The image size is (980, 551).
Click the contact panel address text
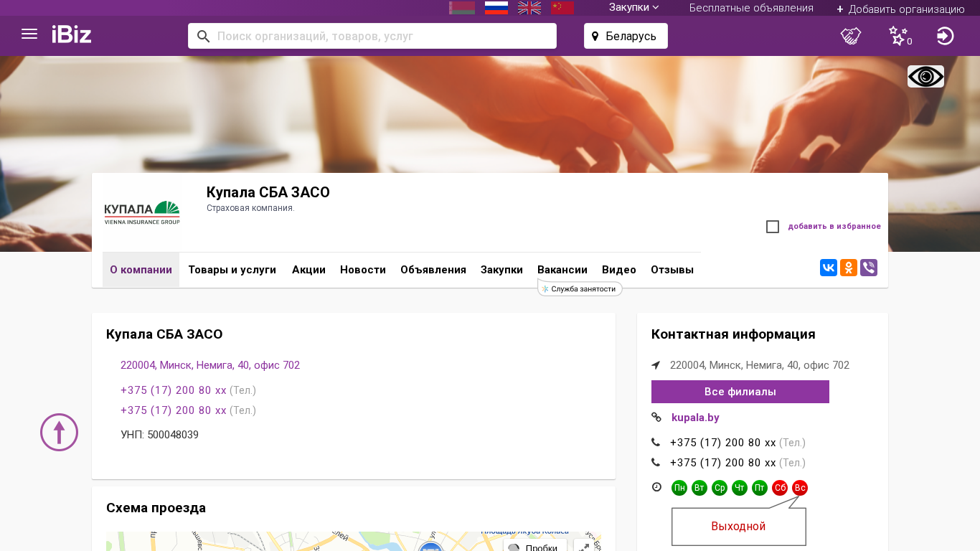pyautogui.click(x=760, y=365)
